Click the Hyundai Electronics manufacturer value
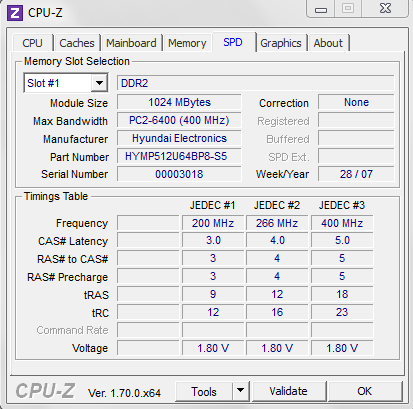This screenshot has width=413, height=409. click(179, 138)
